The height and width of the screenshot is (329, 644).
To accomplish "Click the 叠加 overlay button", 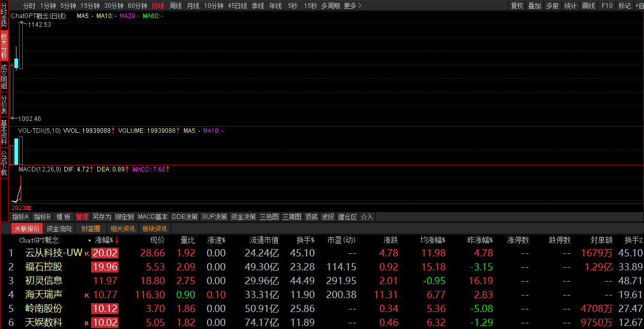I will click(535, 6).
